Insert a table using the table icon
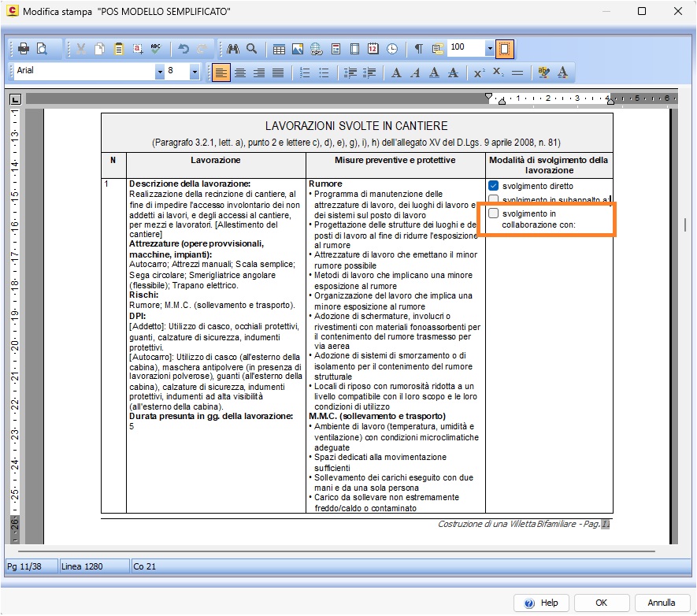Image resolution: width=697 pixels, height=616 pixels. 279,49
